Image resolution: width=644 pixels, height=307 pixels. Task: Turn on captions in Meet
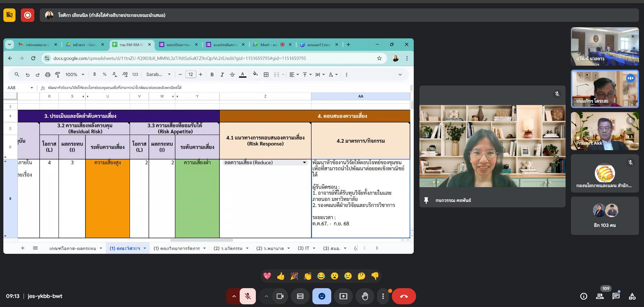tap(300, 296)
